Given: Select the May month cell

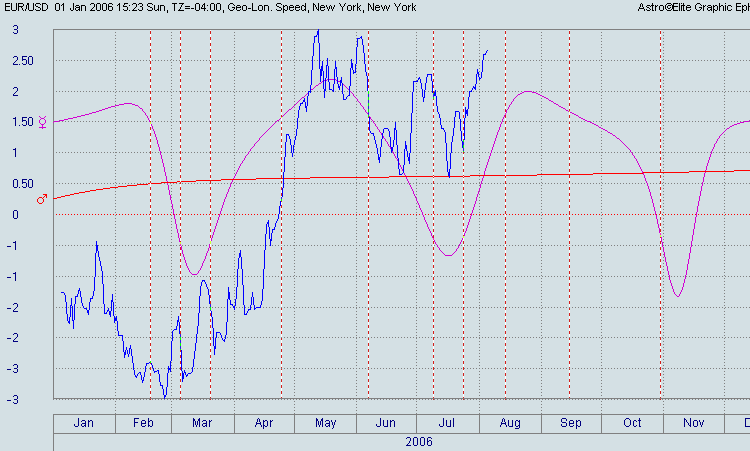Looking at the screenshot, I should point(325,424).
